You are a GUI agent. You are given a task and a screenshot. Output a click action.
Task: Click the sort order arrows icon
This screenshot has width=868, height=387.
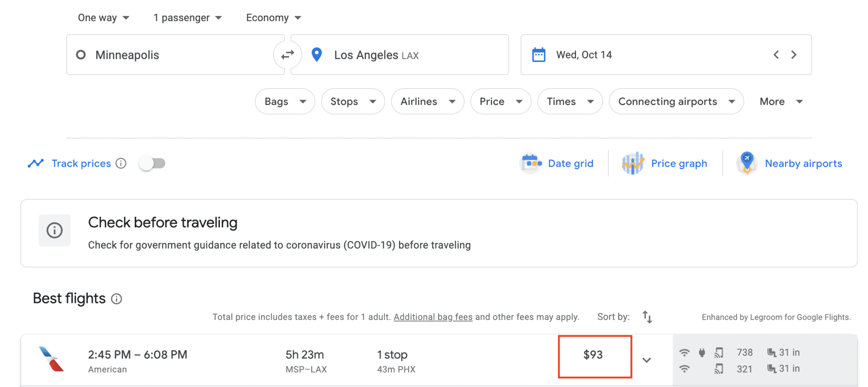(x=647, y=317)
